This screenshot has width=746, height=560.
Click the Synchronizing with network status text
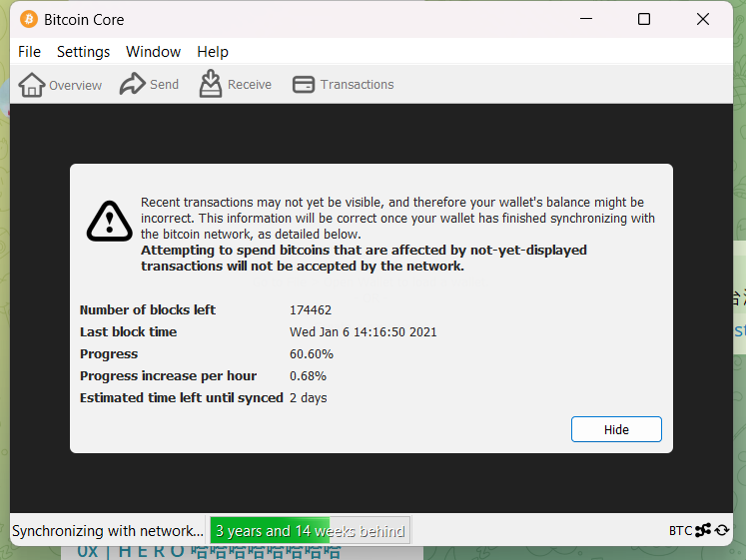pyautogui.click(x=108, y=530)
